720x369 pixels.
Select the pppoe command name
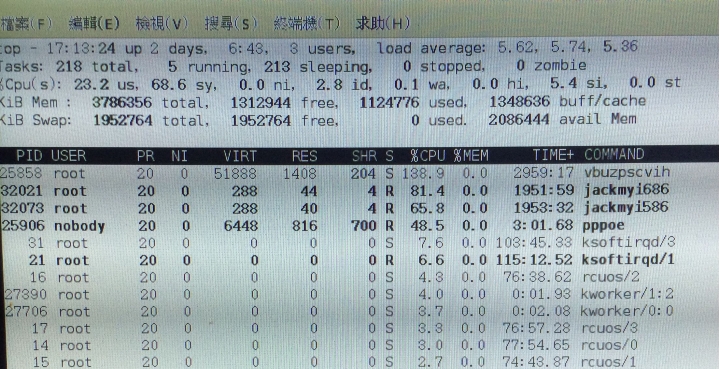pyautogui.click(x=604, y=226)
